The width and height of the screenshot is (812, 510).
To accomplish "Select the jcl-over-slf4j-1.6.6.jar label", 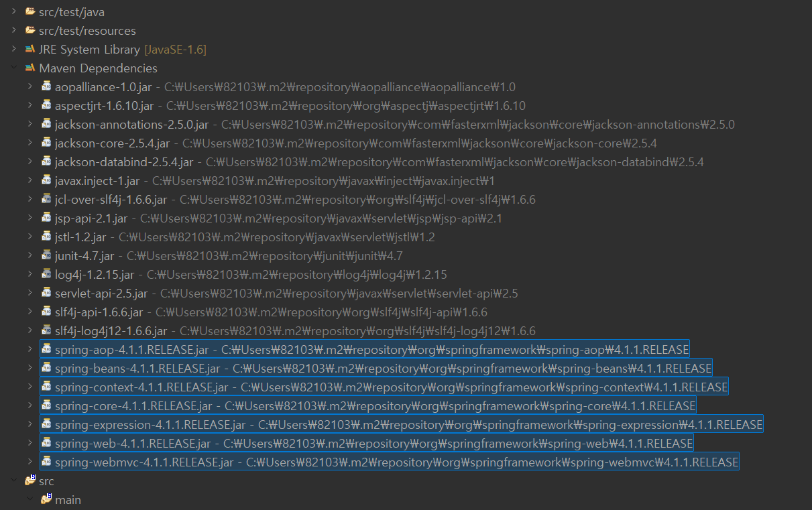I will pos(111,200).
